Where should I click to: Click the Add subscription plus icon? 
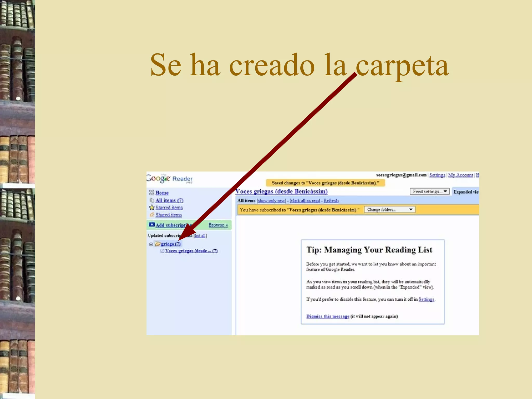coord(152,224)
